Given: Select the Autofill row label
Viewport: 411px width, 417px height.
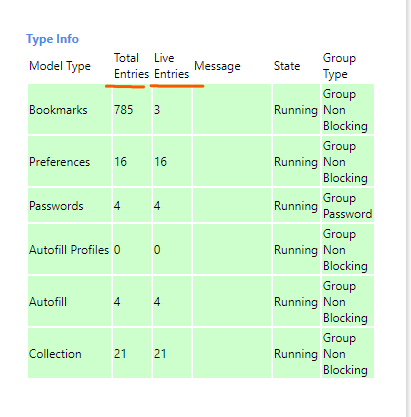Looking at the screenshot, I should (48, 302).
